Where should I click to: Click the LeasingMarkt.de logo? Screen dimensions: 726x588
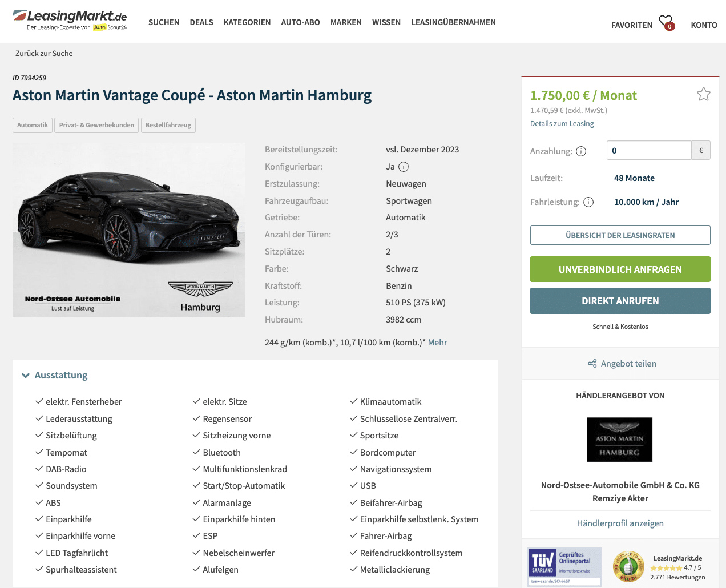[70, 20]
